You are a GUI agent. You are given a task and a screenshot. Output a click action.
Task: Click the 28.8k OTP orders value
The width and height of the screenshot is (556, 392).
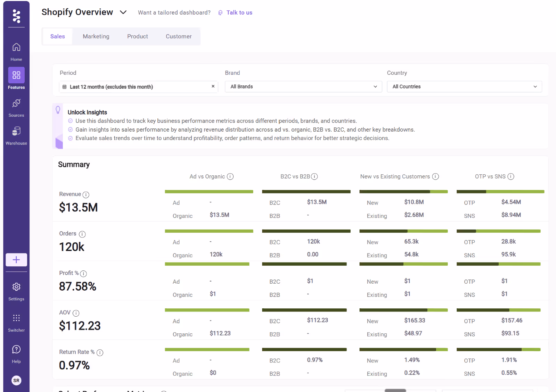[x=508, y=241]
